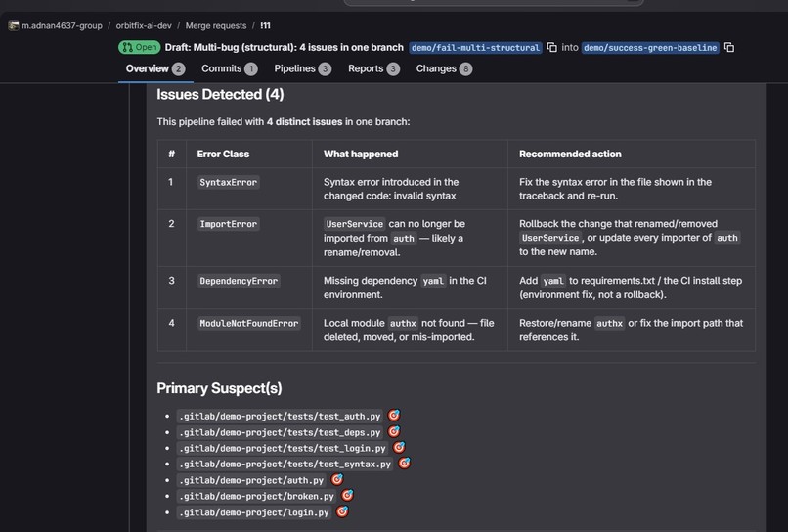
Task: Click the ModuleNotFoundError class cell
Action: [249, 324]
